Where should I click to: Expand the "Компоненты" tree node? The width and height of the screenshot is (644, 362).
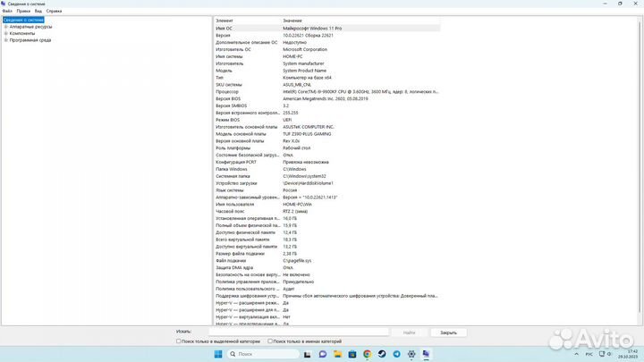[x=5, y=33]
